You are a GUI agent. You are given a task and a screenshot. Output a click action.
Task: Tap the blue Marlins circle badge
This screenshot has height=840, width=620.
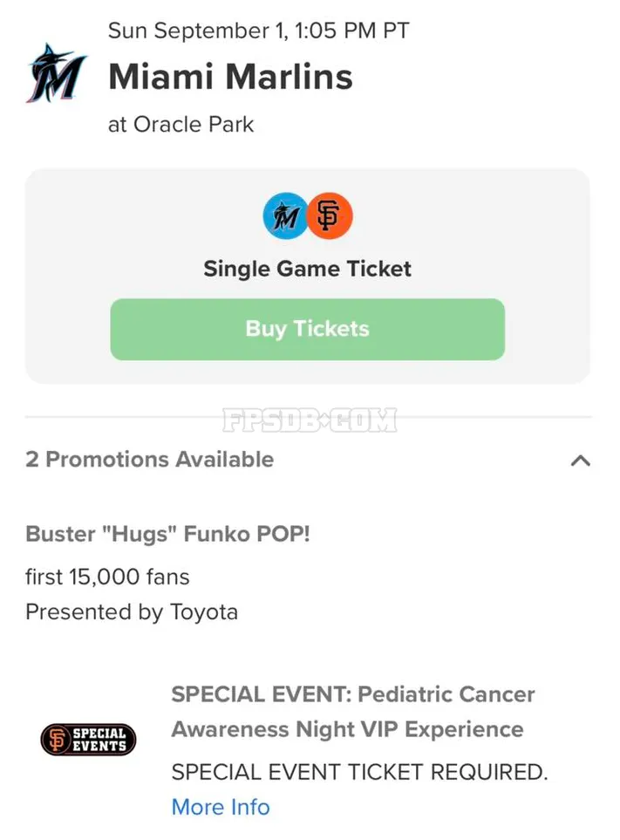pos(285,216)
